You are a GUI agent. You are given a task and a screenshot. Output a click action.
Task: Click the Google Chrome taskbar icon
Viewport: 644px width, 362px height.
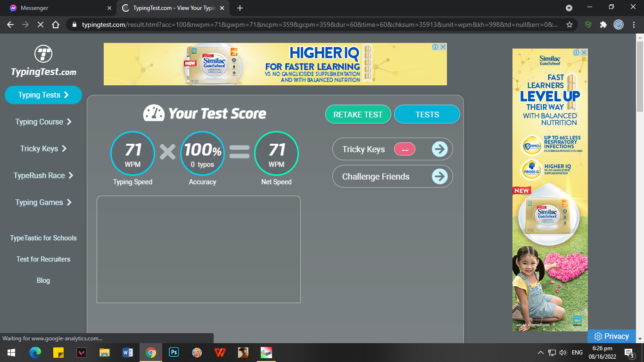point(151,353)
